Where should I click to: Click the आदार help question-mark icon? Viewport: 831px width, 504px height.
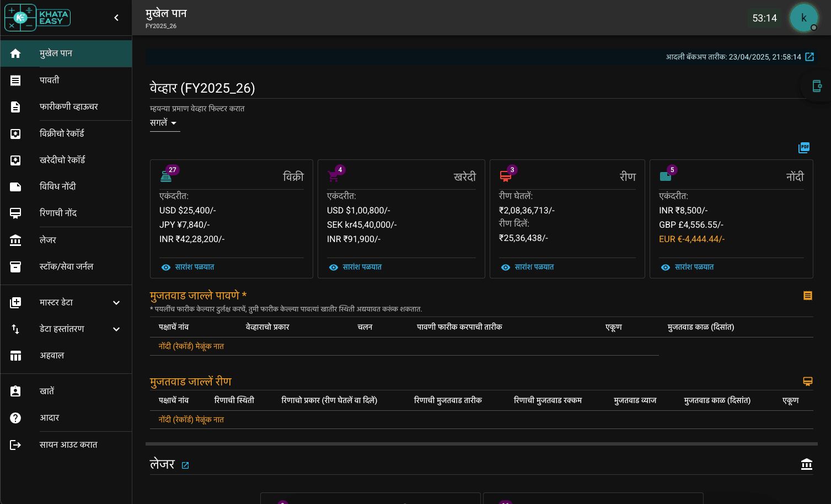(15, 418)
